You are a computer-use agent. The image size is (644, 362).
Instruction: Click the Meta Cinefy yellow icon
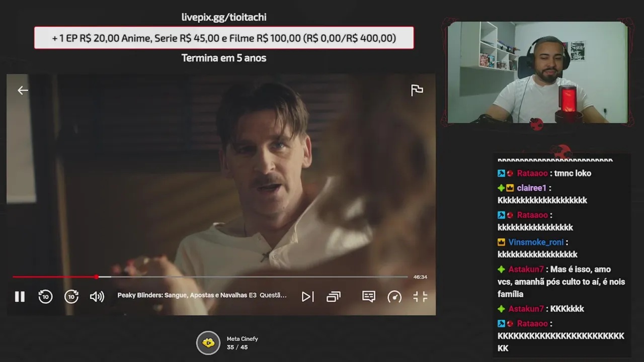click(x=208, y=343)
